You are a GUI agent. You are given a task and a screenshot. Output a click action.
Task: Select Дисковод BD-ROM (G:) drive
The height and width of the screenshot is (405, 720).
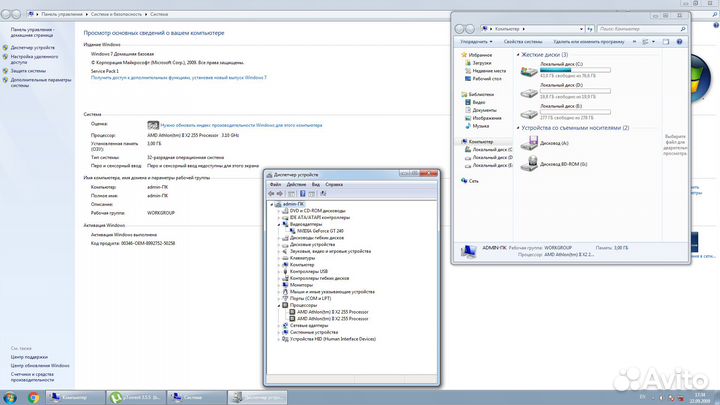click(x=554, y=164)
